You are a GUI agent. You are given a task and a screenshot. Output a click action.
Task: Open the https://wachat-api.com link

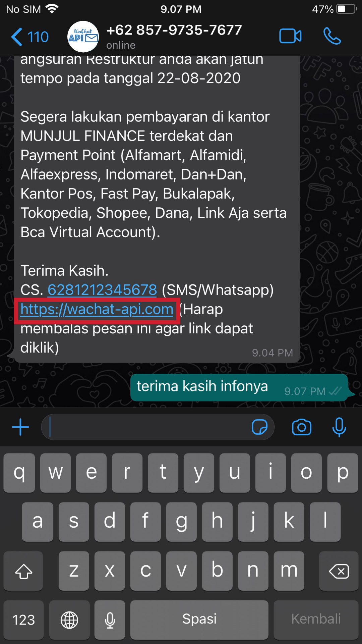pyautogui.click(x=97, y=309)
